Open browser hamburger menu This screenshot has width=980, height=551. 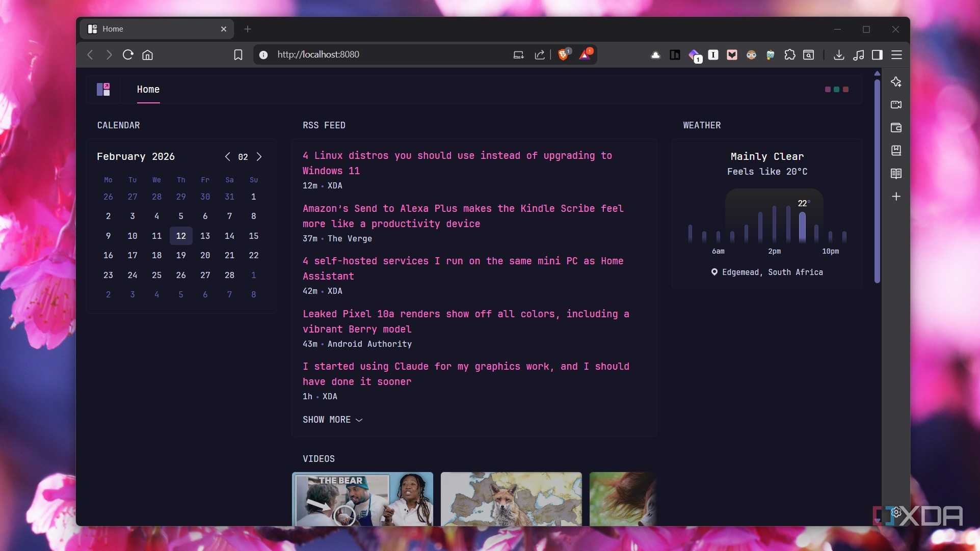pos(896,54)
